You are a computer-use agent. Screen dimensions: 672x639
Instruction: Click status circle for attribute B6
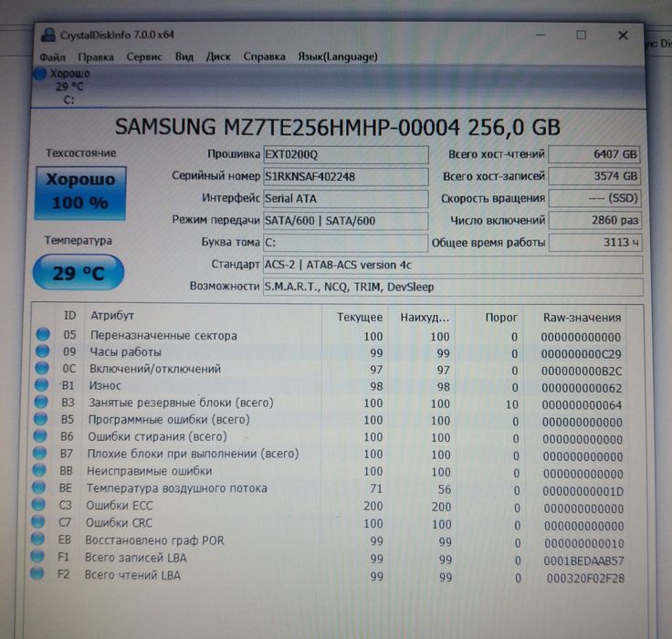(x=40, y=435)
